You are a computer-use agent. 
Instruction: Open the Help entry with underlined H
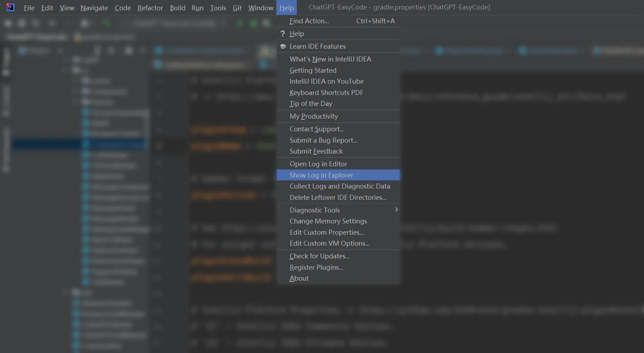(x=338, y=34)
